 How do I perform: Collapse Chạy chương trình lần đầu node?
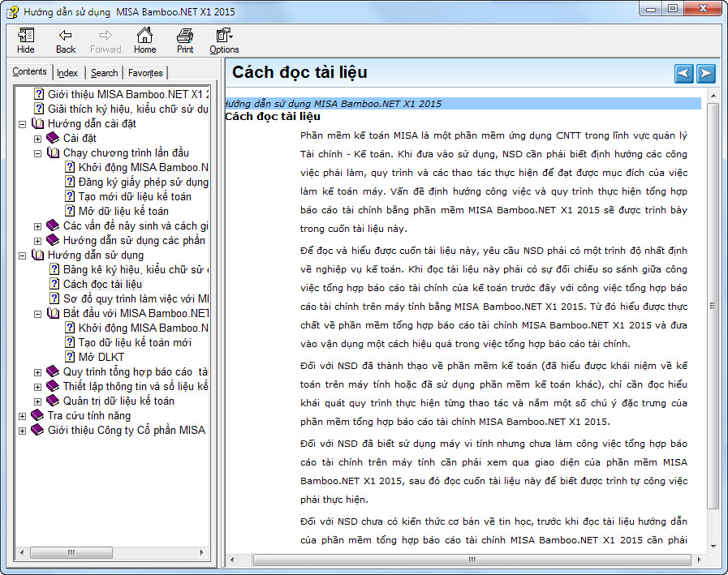click(x=37, y=153)
